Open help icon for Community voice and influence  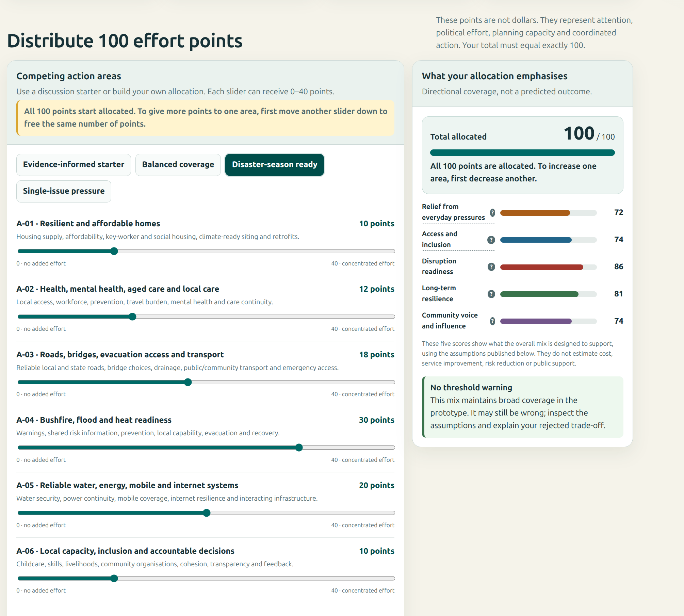[492, 321]
